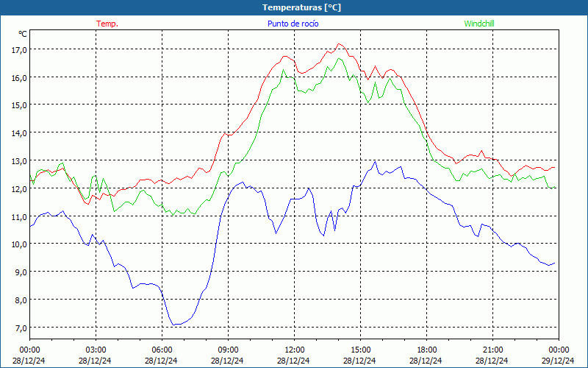Click the °C unit label
588x368 pixels.
(x=23, y=34)
